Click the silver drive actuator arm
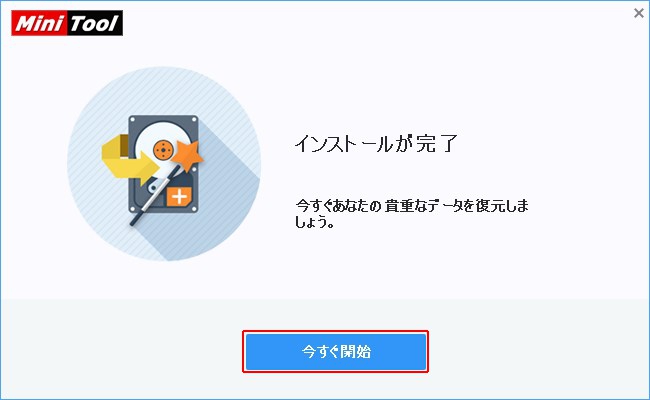Screen dimensions: 650x400 point(154,186)
